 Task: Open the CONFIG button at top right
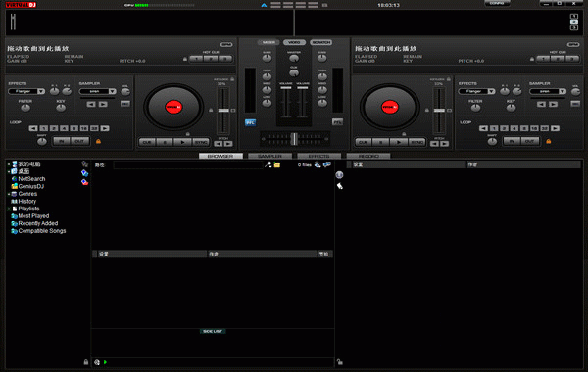(497, 3)
